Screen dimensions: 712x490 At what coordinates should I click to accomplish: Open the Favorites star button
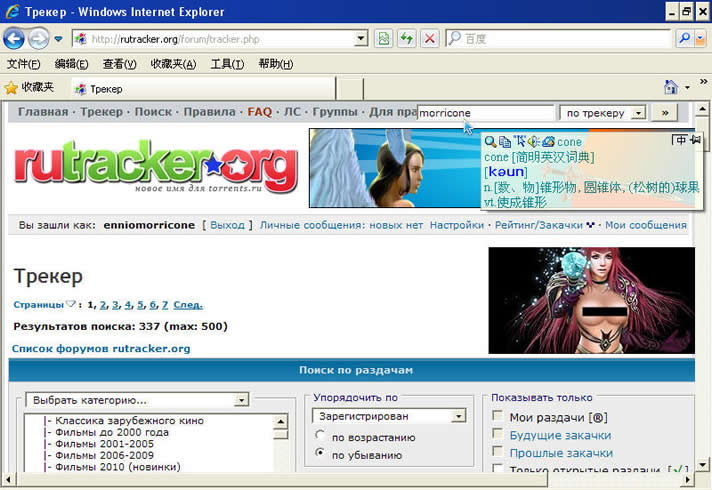coord(30,88)
